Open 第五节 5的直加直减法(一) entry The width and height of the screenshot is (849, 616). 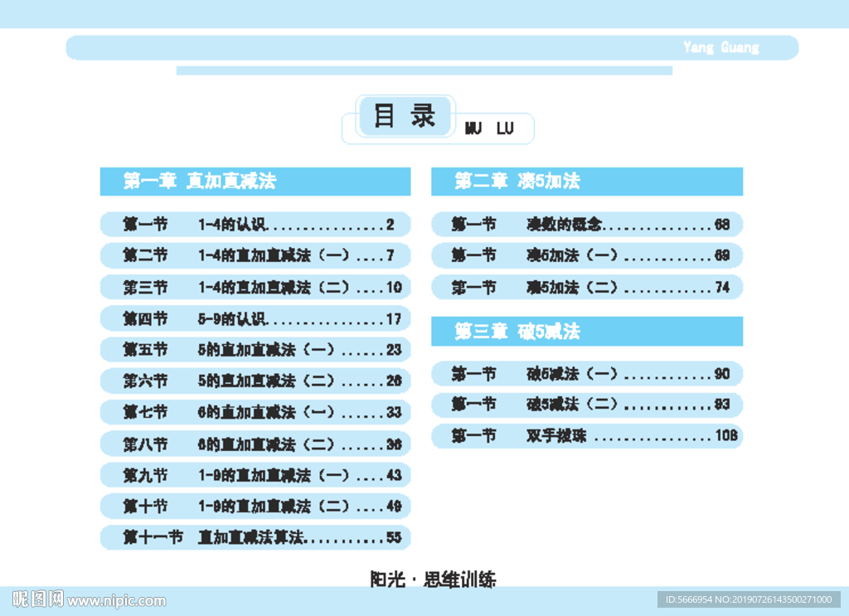coord(255,350)
